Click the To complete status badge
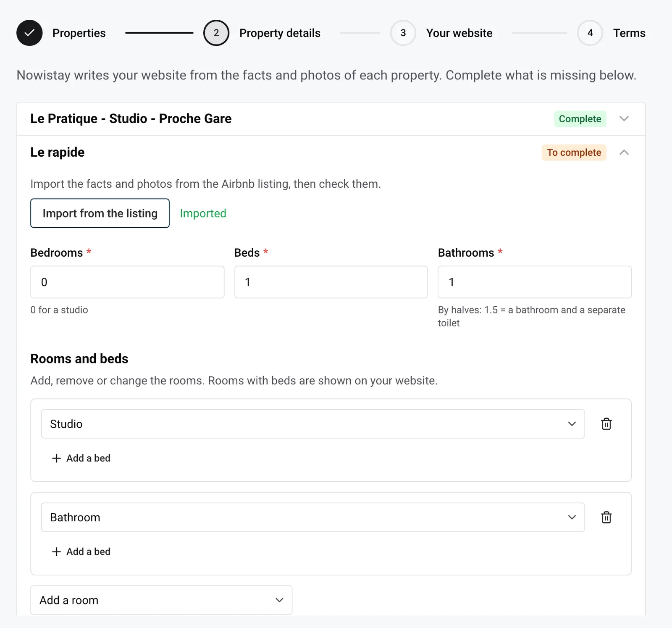 [574, 152]
